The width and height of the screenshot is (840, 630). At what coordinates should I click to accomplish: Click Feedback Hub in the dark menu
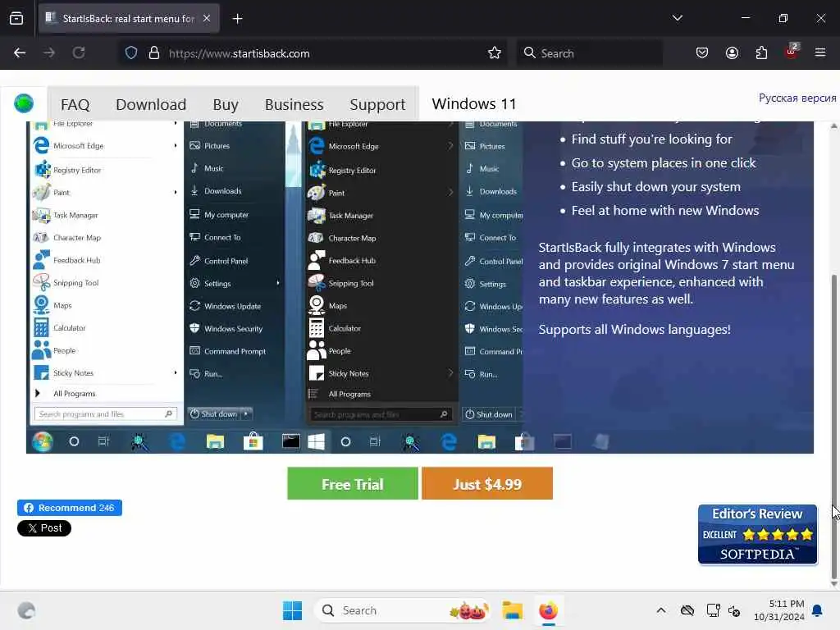[351, 261]
